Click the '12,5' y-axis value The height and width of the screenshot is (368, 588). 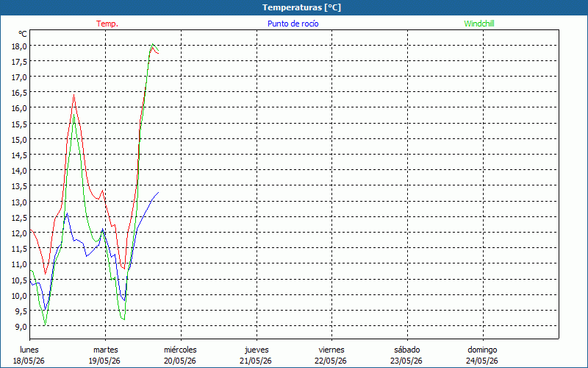click(19, 218)
